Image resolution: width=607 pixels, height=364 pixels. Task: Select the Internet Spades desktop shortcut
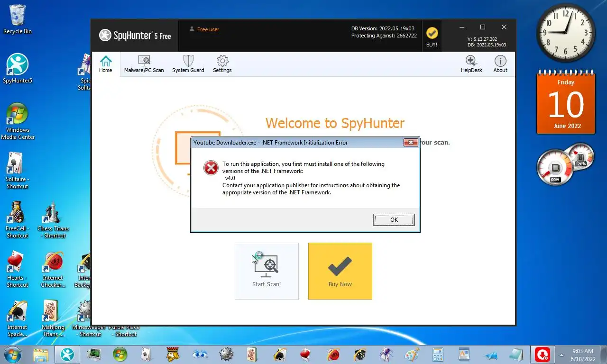click(18, 318)
